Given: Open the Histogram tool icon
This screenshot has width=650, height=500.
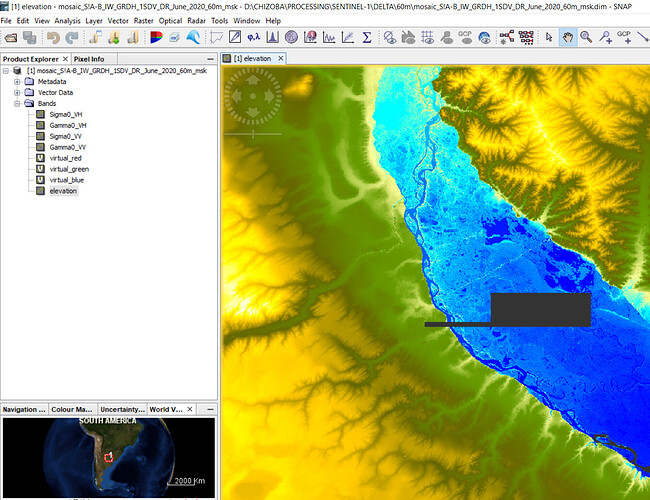Looking at the screenshot, I should coord(272,37).
